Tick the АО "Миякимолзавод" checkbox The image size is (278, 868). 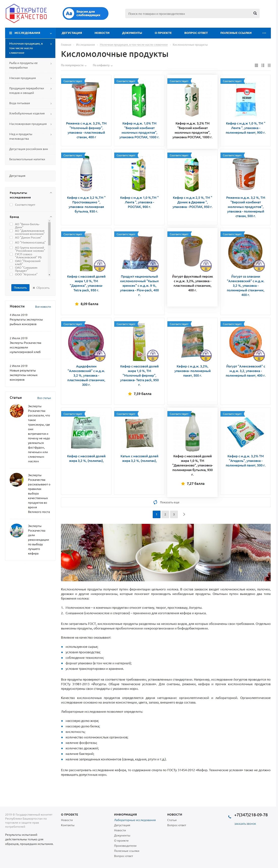coord(11,242)
